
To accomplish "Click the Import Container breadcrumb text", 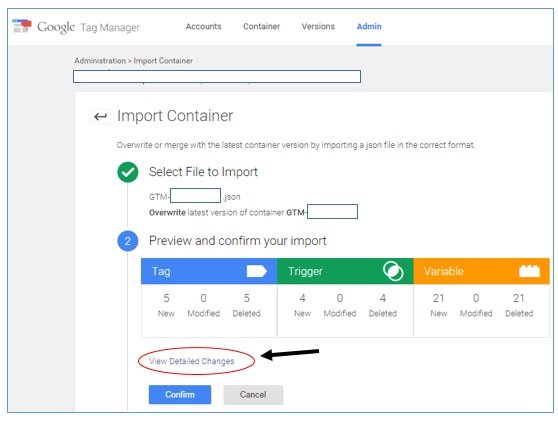I will tap(163, 61).
